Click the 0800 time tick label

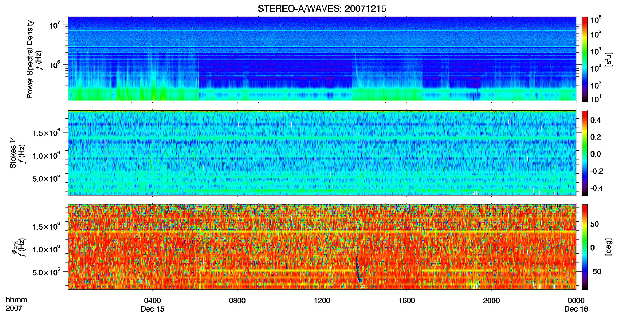[x=237, y=301]
